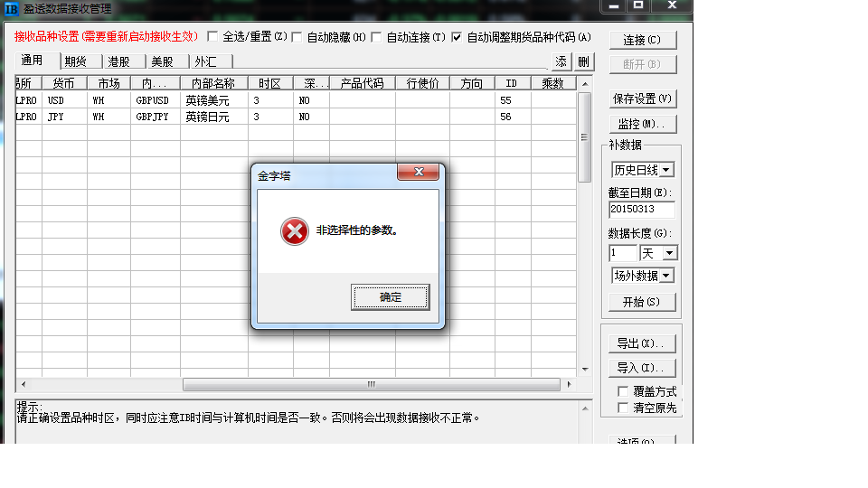Select the GBPUSD cell
This screenshot has width=868, height=488.
[x=156, y=100]
